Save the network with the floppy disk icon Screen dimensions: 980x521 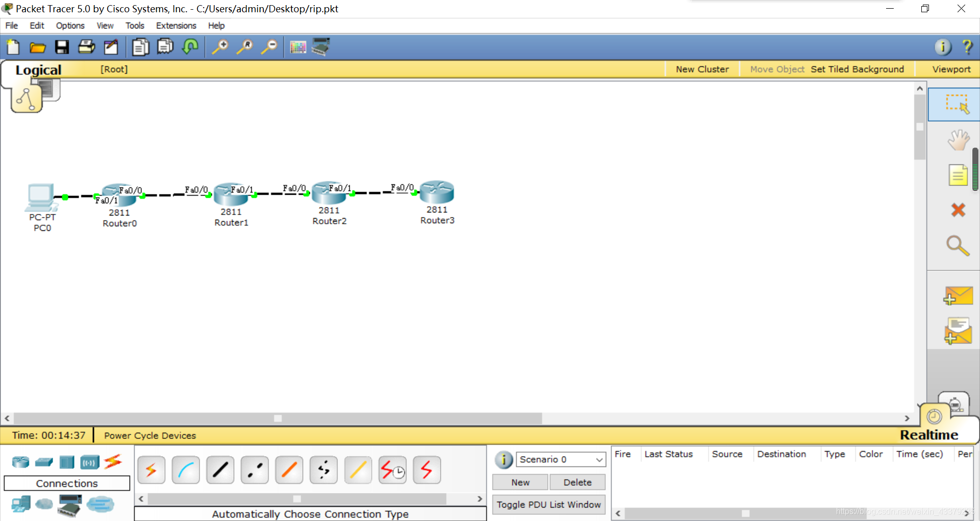click(62, 47)
